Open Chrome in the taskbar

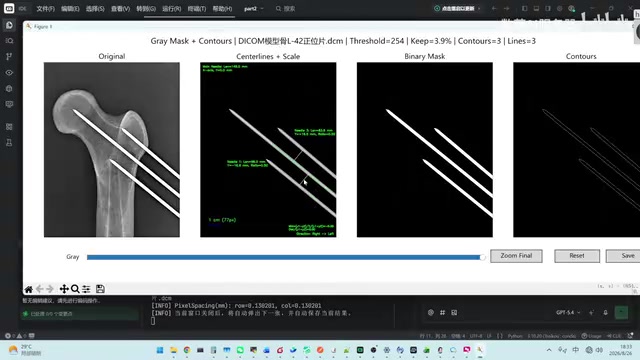[187, 350]
